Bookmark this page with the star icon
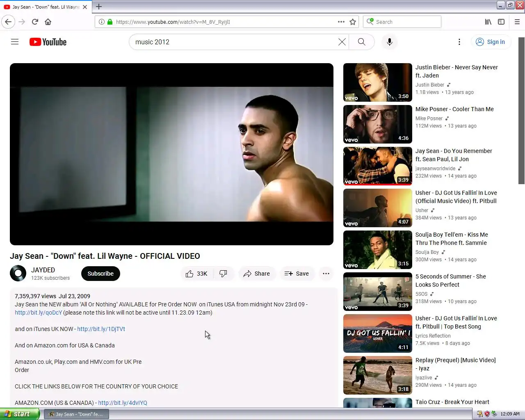This screenshot has width=525, height=420. (x=353, y=22)
